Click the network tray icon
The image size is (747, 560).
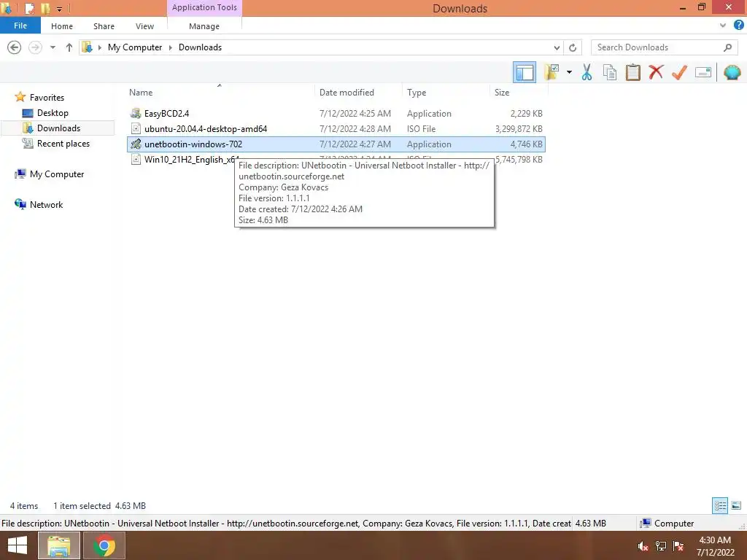[661, 546]
